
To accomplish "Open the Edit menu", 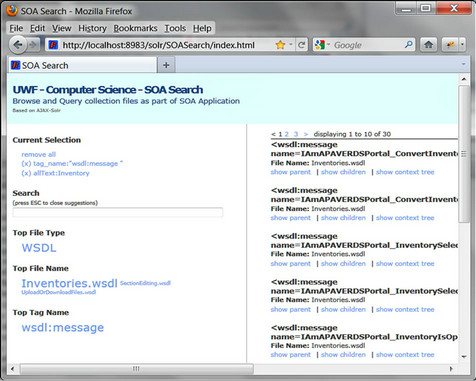I will [x=37, y=28].
